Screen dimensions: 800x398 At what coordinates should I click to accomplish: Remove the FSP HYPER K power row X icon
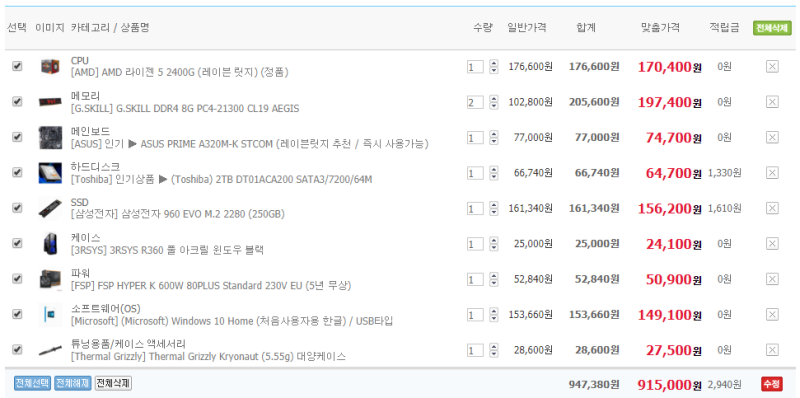click(x=772, y=279)
